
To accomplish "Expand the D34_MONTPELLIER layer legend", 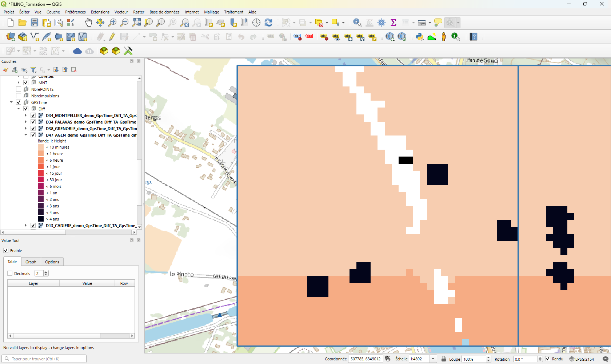I will pyautogui.click(x=26, y=116).
